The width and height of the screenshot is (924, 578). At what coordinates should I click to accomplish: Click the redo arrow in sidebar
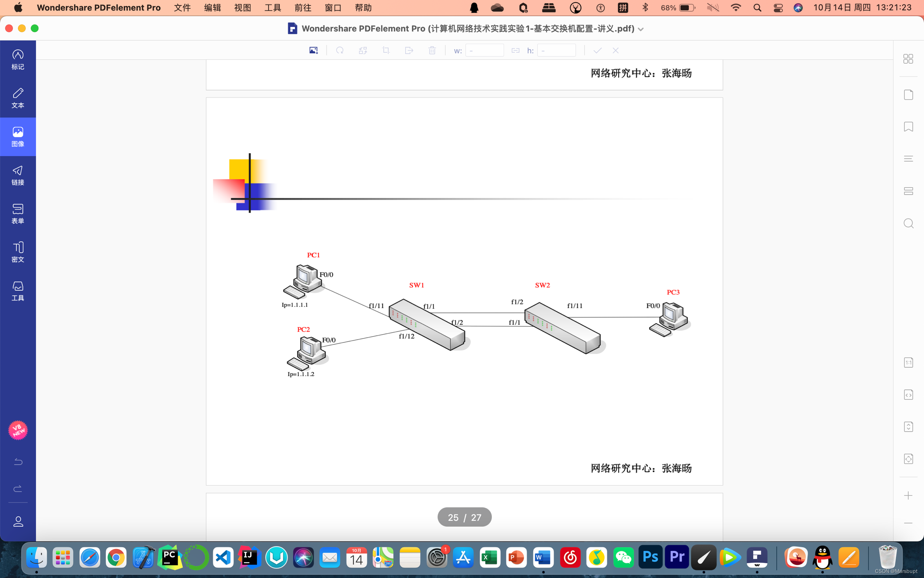[18, 488]
